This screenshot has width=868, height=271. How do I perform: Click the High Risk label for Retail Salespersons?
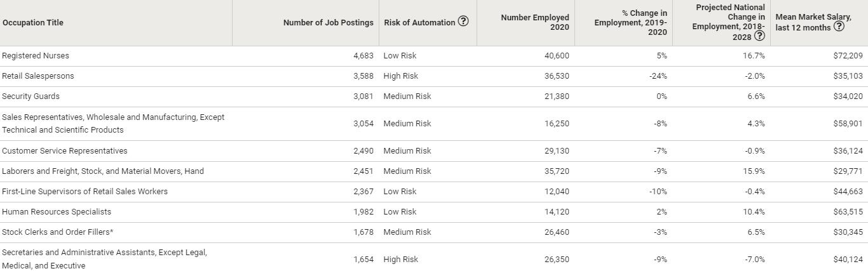point(401,76)
